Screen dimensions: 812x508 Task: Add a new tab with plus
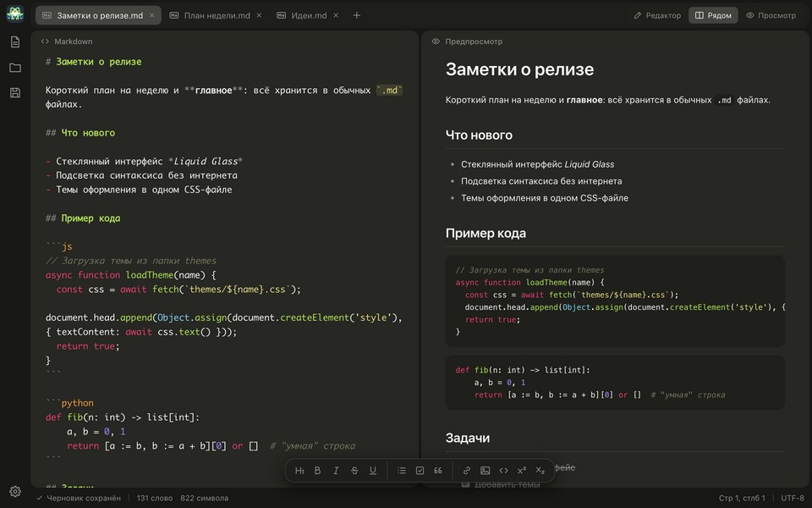coord(357,15)
